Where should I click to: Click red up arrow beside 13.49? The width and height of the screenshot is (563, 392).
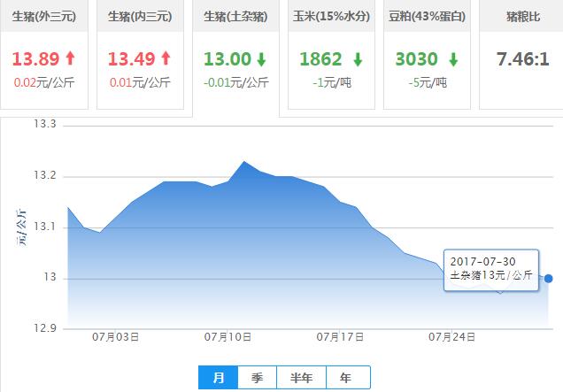coord(163,59)
